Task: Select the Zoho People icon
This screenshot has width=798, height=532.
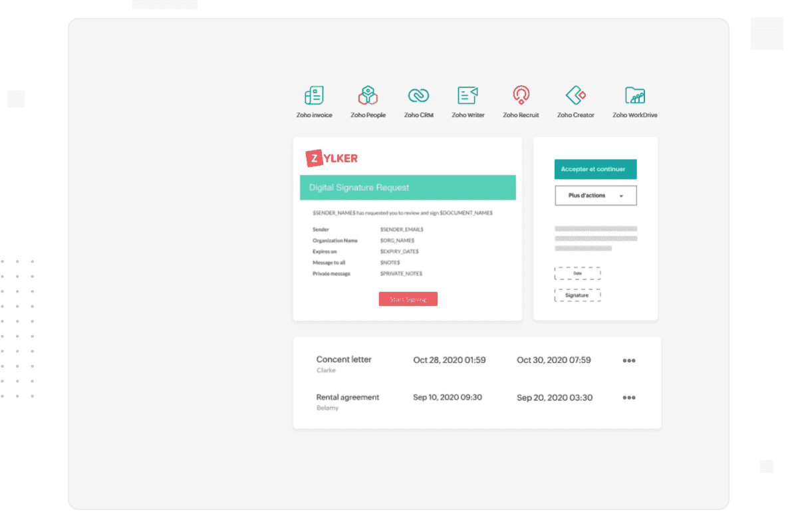Action: [x=368, y=96]
